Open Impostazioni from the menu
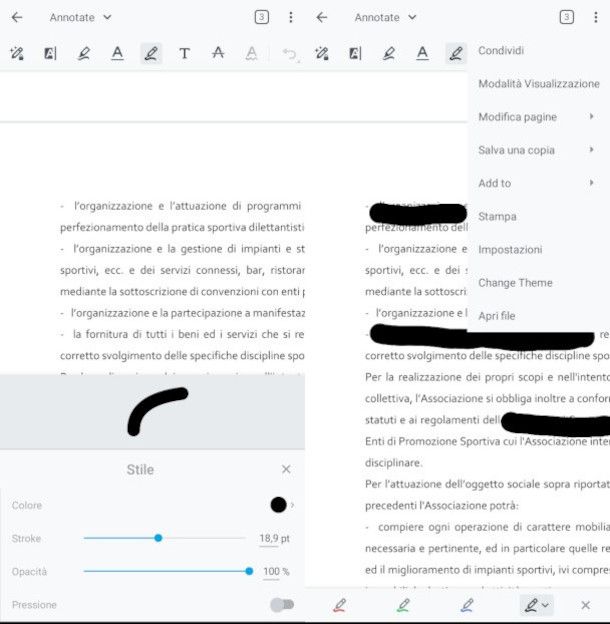Image resolution: width=610 pixels, height=624 pixels. point(510,249)
